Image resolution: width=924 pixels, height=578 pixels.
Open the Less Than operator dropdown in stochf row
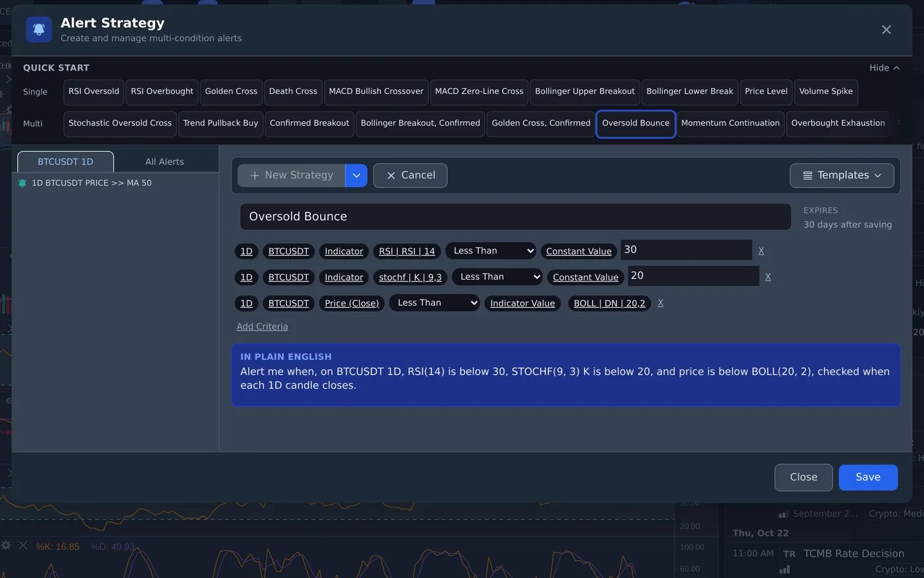point(497,277)
